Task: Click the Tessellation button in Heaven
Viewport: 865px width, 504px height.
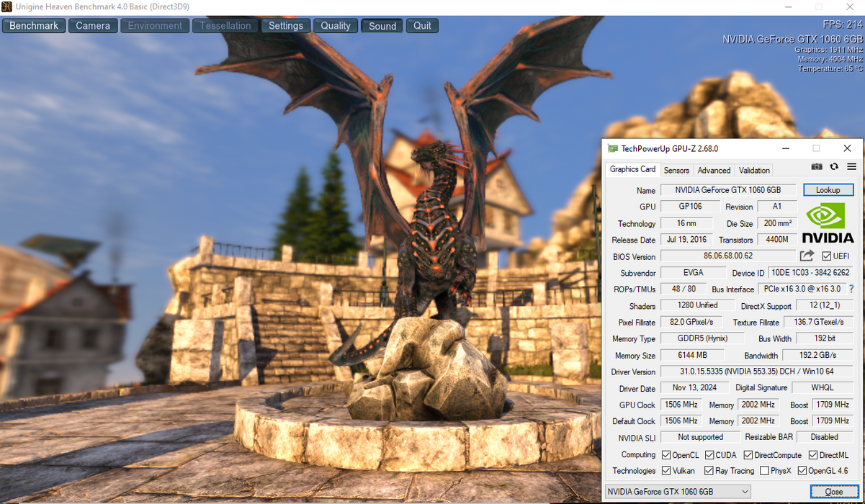Action: pyautogui.click(x=225, y=25)
